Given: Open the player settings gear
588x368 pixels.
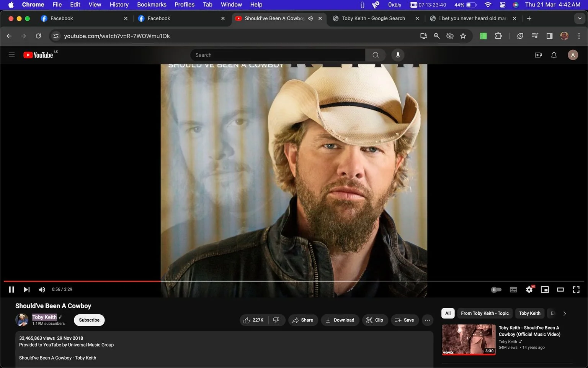Looking at the screenshot, I should (x=529, y=289).
